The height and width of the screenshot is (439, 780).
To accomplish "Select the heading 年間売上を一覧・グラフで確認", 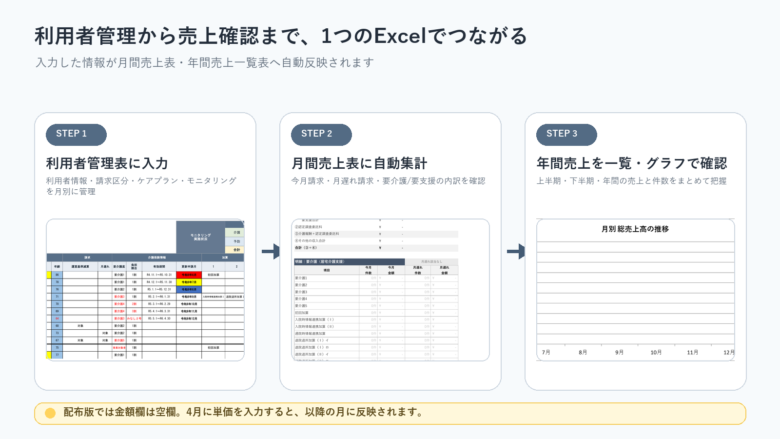I will pos(632,163).
